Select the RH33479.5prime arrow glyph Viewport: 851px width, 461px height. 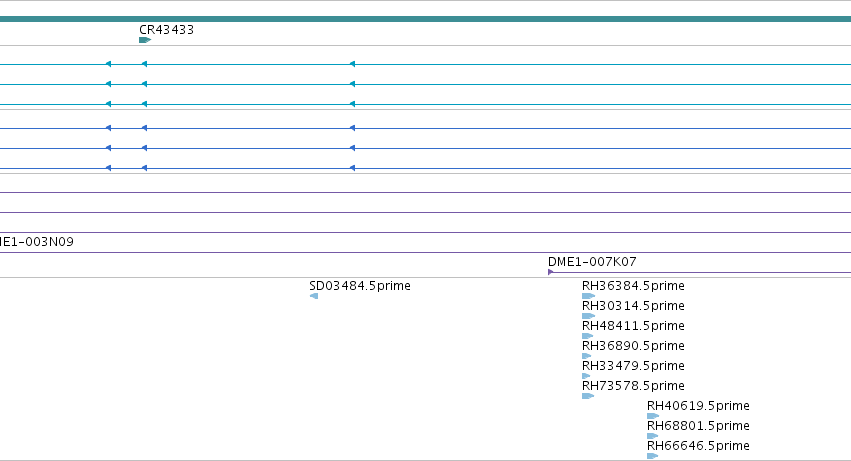(586, 376)
